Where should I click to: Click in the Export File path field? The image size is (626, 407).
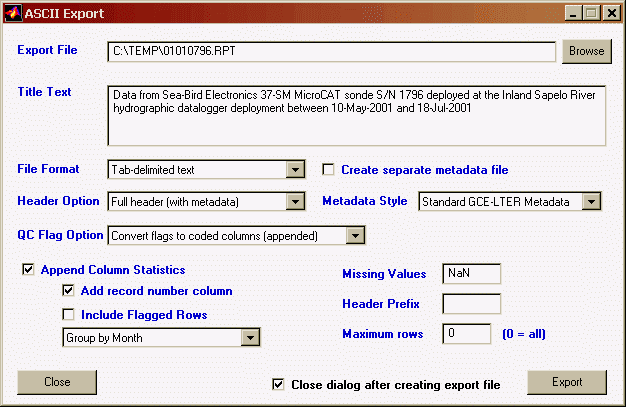[x=330, y=51]
